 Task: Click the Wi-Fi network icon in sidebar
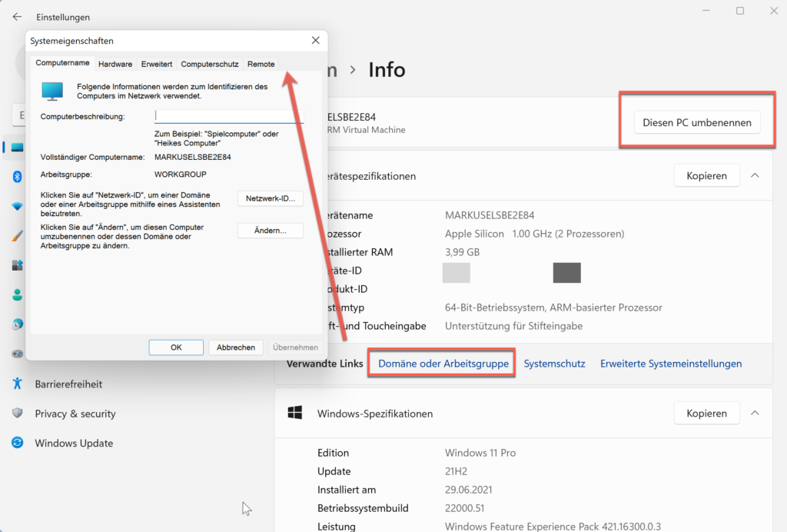(17, 206)
